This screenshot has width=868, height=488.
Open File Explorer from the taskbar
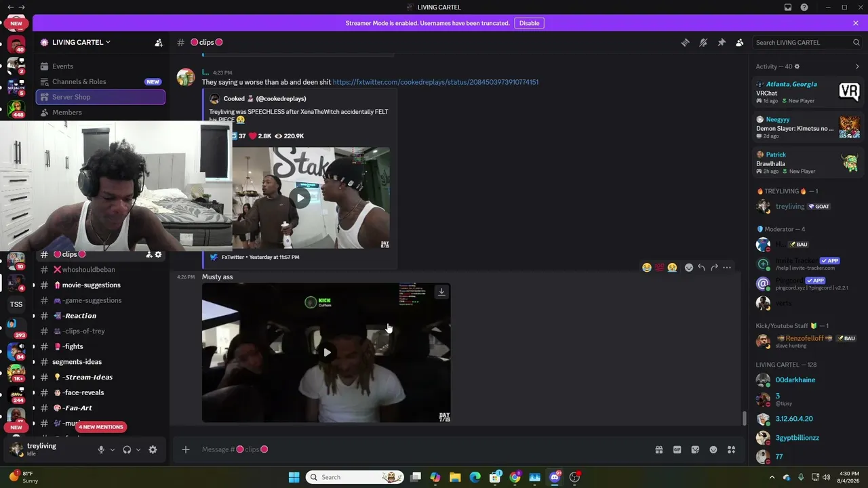pyautogui.click(x=455, y=477)
